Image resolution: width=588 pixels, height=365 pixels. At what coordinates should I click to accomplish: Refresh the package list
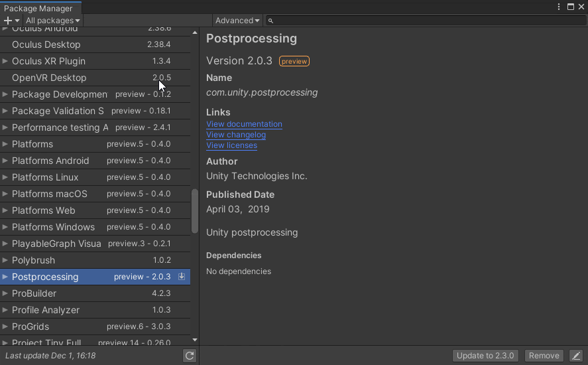pos(190,356)
